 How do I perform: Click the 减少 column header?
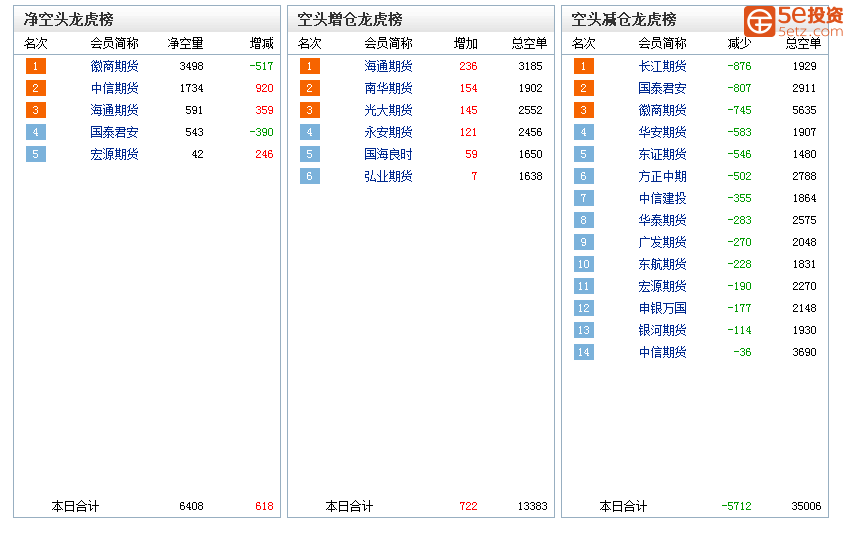739,43
